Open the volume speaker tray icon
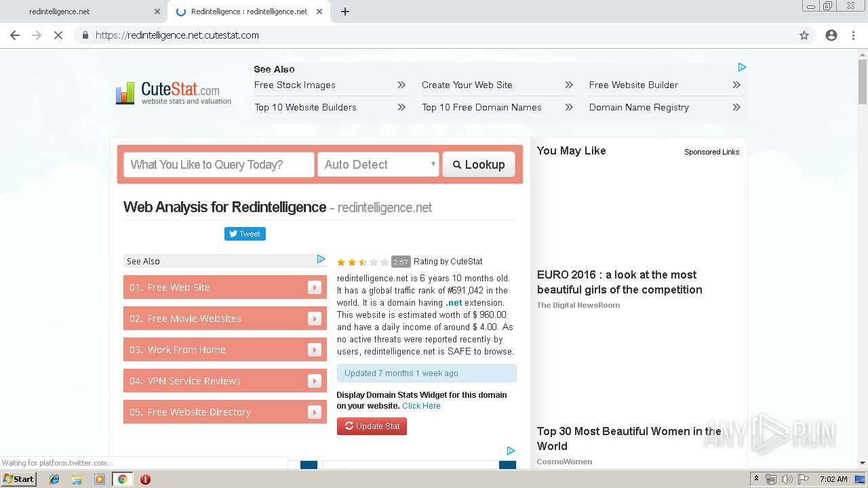This screenshot has height=488, width=868. click(787, 479)
